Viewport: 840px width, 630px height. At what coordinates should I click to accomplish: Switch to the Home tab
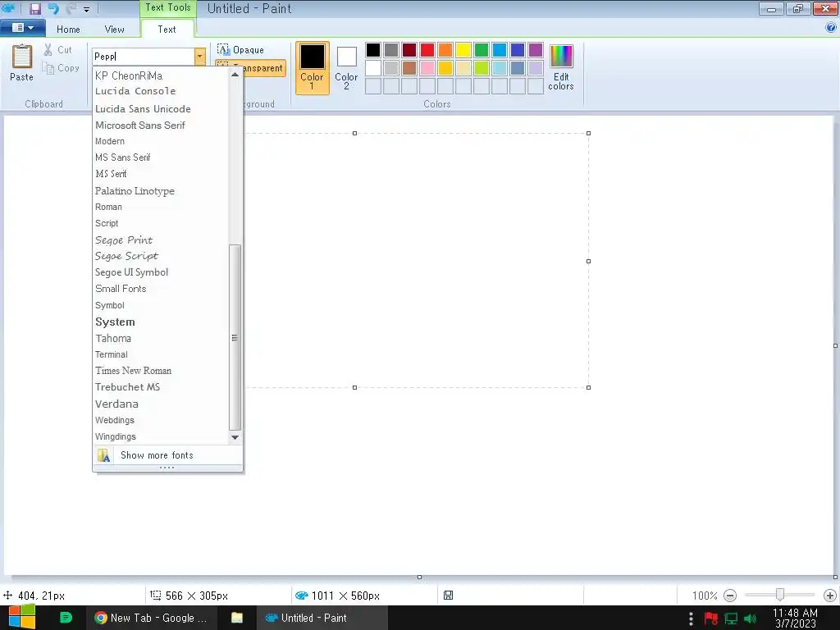[x=68, y=30]
